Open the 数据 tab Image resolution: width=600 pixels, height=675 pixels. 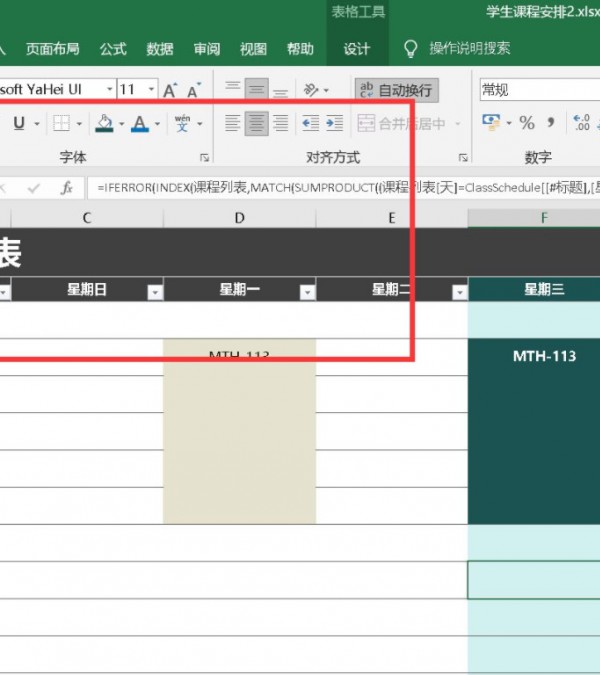tap(160, 49)
